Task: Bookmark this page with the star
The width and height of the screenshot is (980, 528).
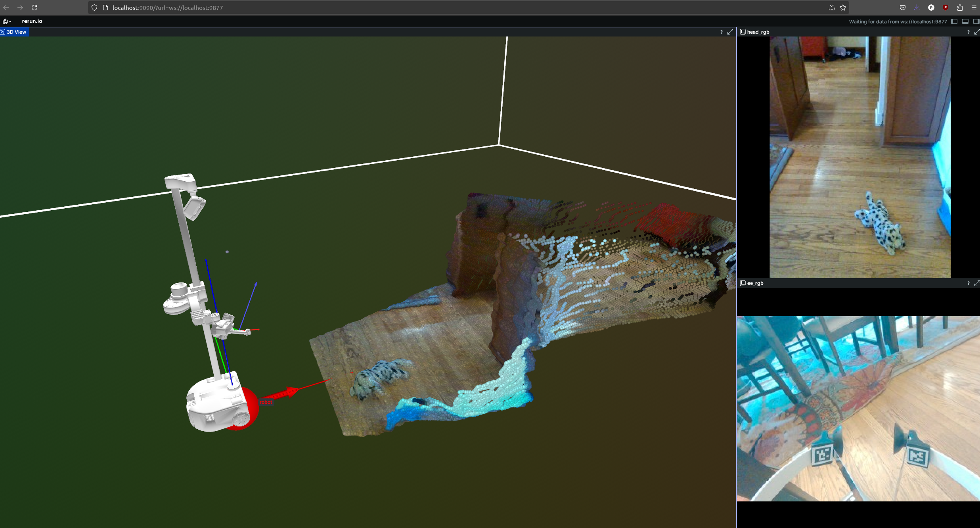Action: pyautogui.click(x=843, y=8)
